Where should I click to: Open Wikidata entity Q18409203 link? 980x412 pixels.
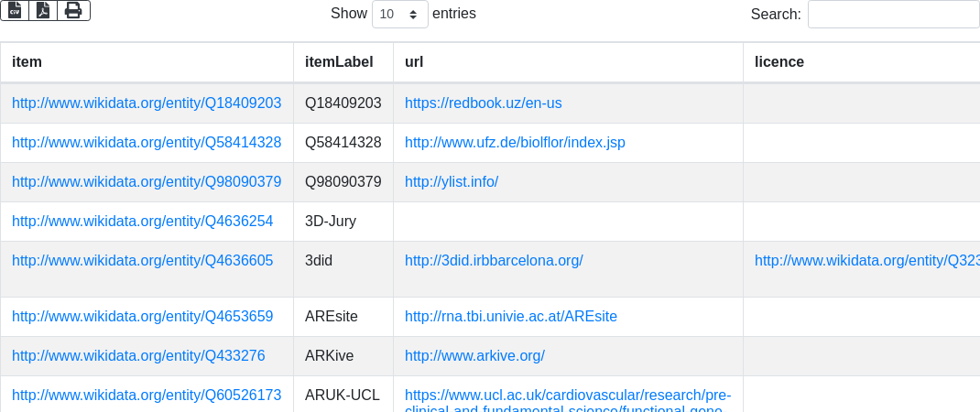coord(147,103)
